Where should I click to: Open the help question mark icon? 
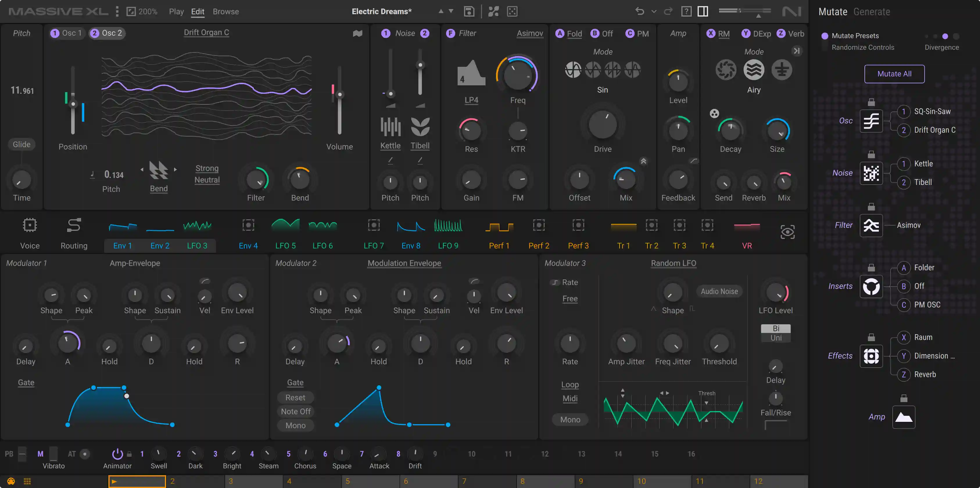pyautogui.click(x=686, y=11)
